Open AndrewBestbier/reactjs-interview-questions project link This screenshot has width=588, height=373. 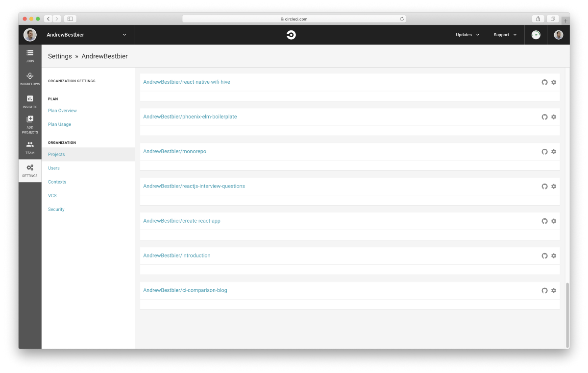pos(194,186)
